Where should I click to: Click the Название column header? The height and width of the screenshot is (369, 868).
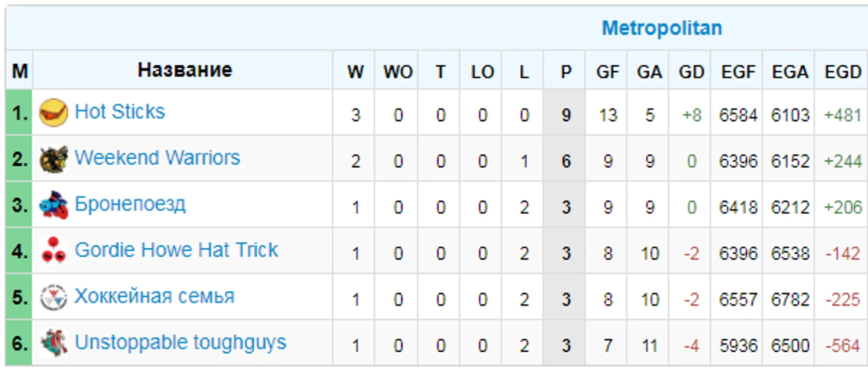185,70
